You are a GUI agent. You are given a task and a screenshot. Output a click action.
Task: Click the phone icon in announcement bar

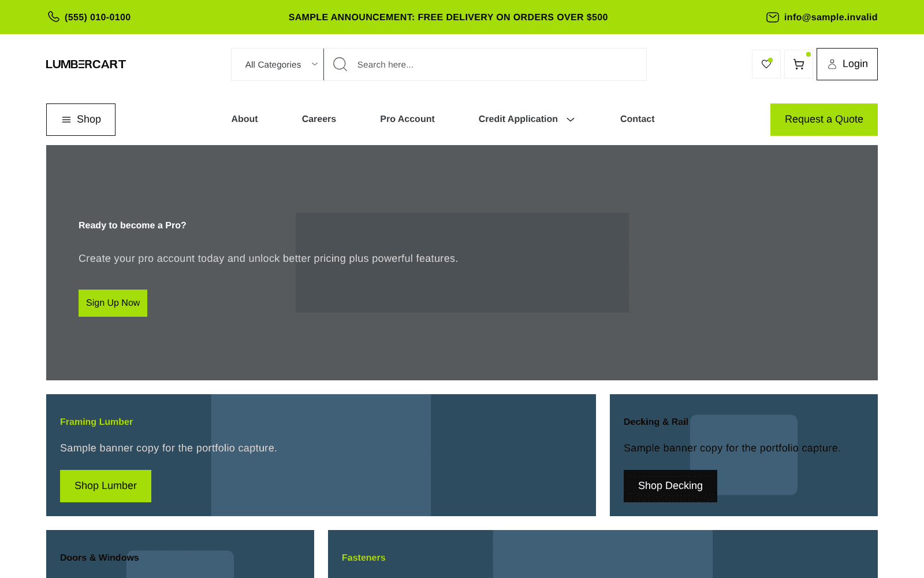click(54, 17)
